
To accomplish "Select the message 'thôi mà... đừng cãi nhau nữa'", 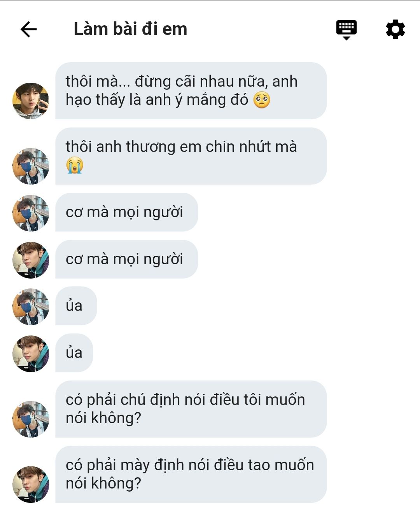I will [191, 91].
